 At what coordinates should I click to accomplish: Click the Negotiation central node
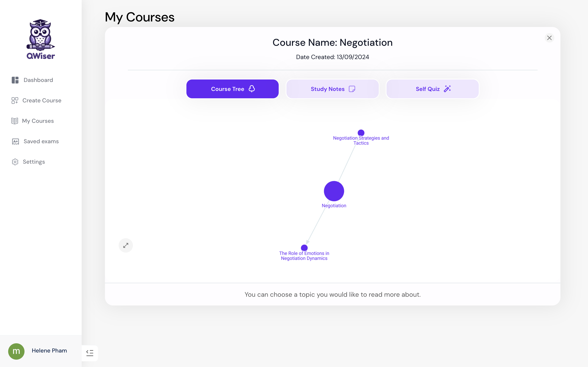coord(334,191)
